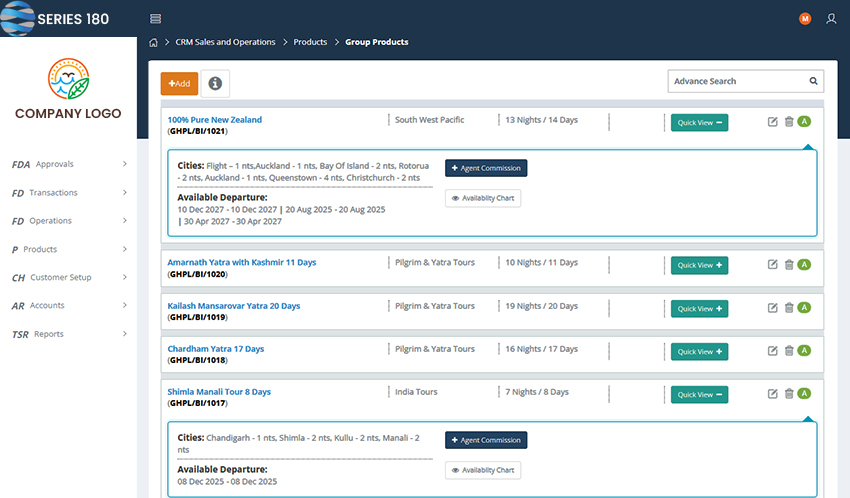Go to Products in the breadcrumb
Screen dimensions: 850x498
coord(310,42)
